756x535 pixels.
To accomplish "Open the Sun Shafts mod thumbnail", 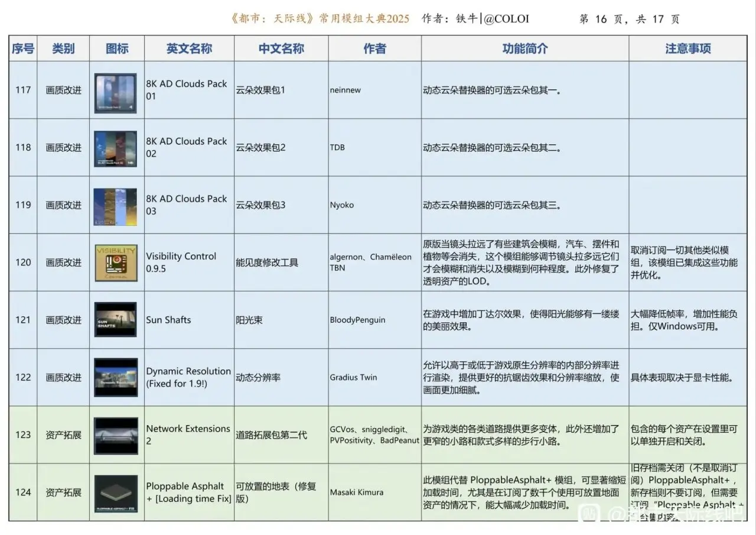I will pos(116,320).
